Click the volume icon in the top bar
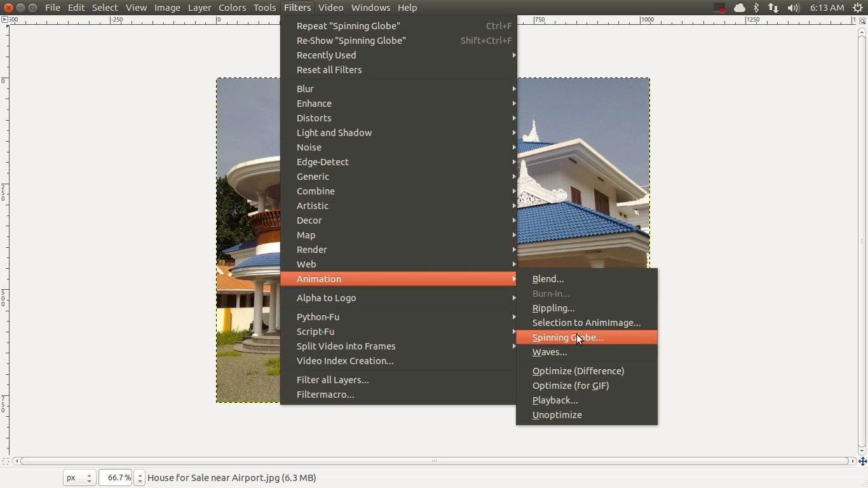Image resolution: width=868 pixels, height=488 pixels. click(x=792, y=8)
